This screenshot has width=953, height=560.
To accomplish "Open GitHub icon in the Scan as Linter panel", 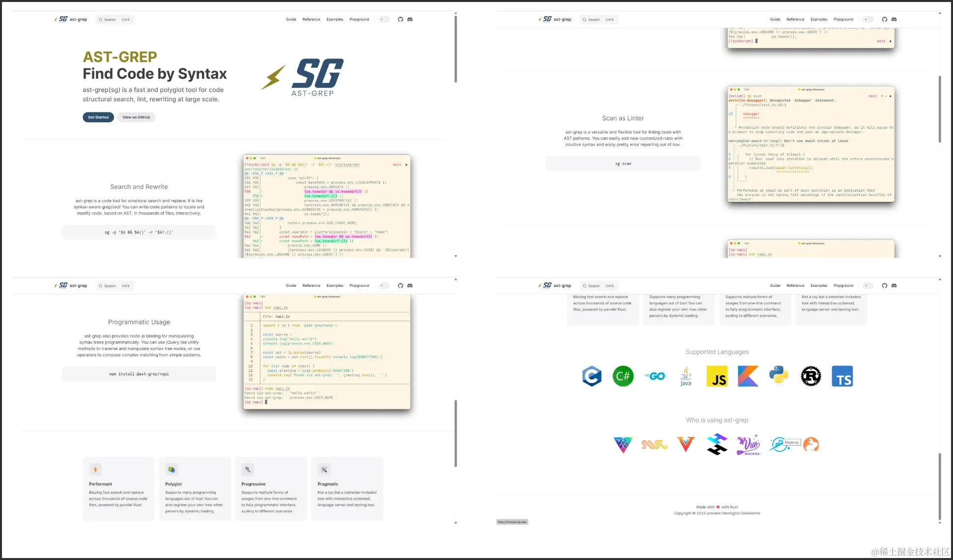I will click(x=884, y=20).
